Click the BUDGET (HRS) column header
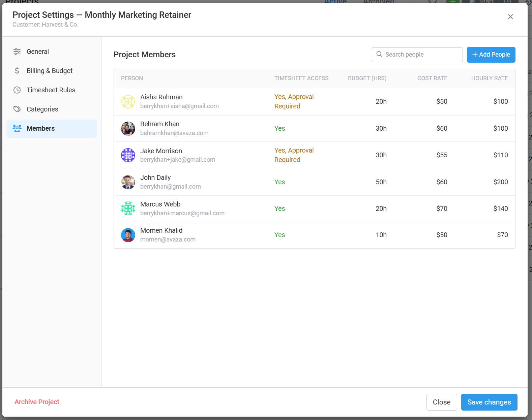532x420 pixels. pos(367,78)
